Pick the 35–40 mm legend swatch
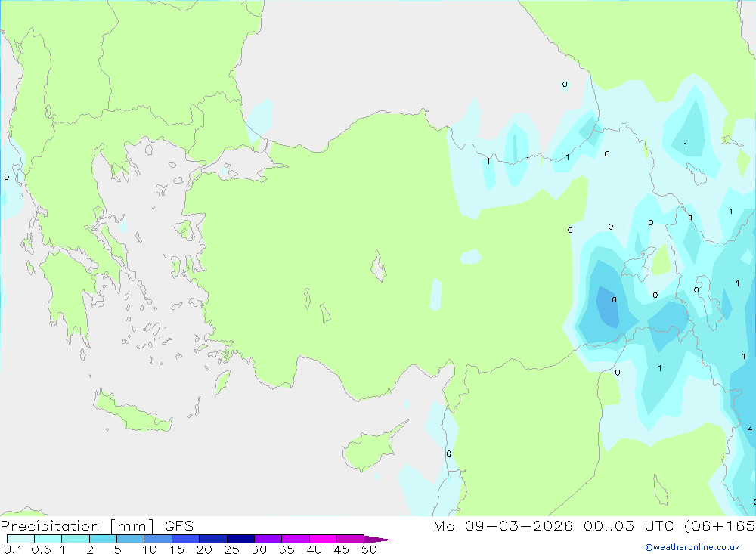The width and height of the screenshot is (756, 554). click(x=296, y=539)
